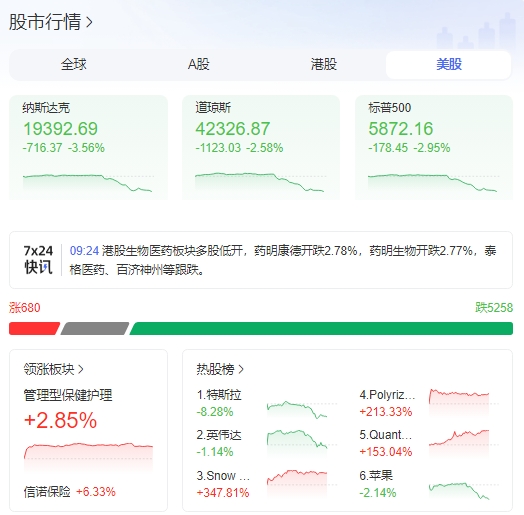Click 道琼斯 change -1123.03 -2.58%

239,148
